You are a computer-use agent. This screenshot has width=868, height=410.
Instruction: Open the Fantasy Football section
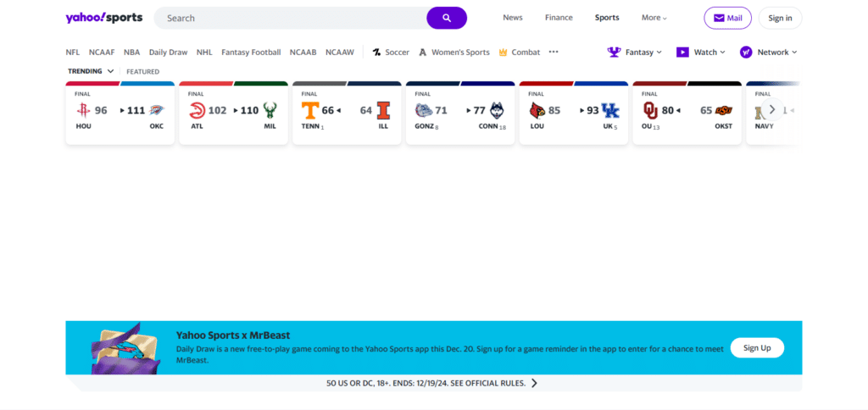(x=251, y=52)
